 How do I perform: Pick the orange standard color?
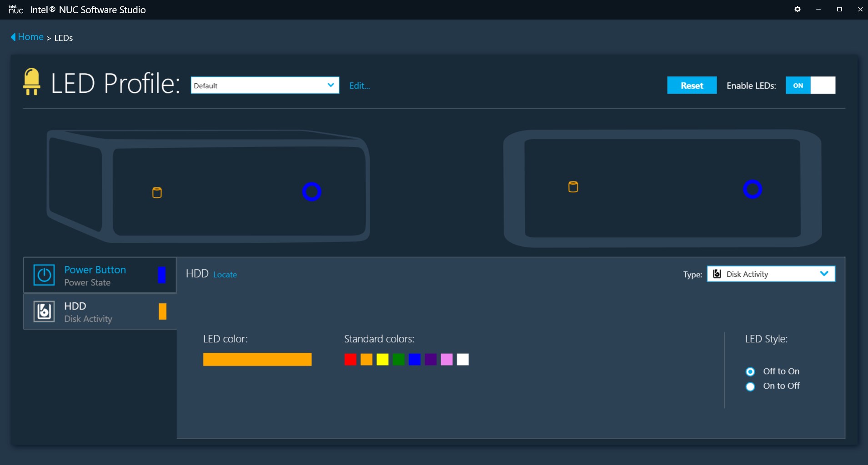[x=366, y=360]
